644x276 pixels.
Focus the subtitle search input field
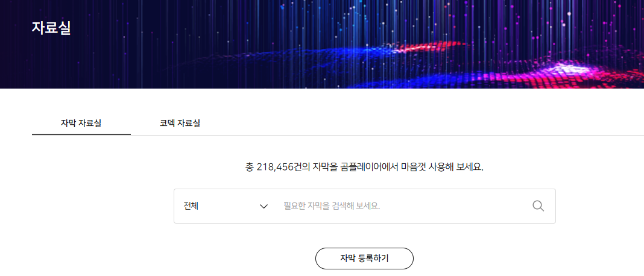click(403, 206)
